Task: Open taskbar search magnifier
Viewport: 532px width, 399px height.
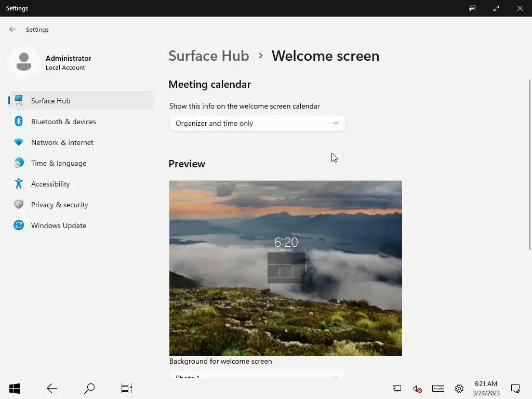Action: tap(89, 388)
